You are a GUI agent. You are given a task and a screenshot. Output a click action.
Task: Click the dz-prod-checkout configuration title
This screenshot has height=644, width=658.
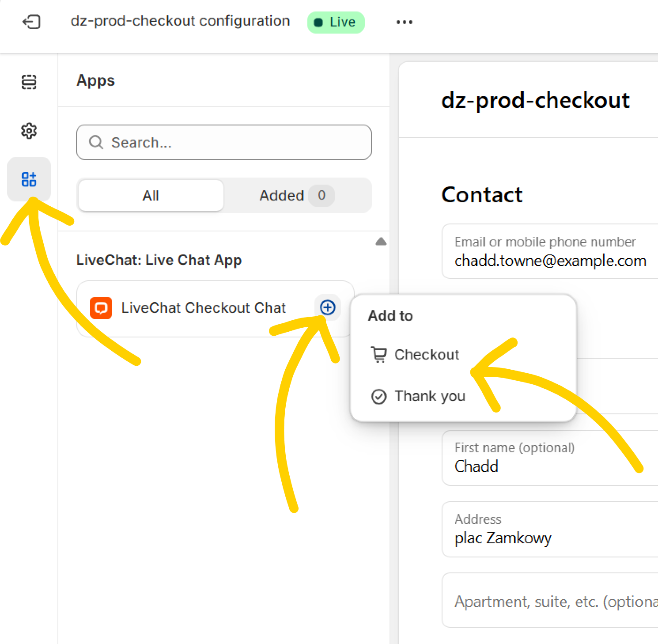click(180, 21)
